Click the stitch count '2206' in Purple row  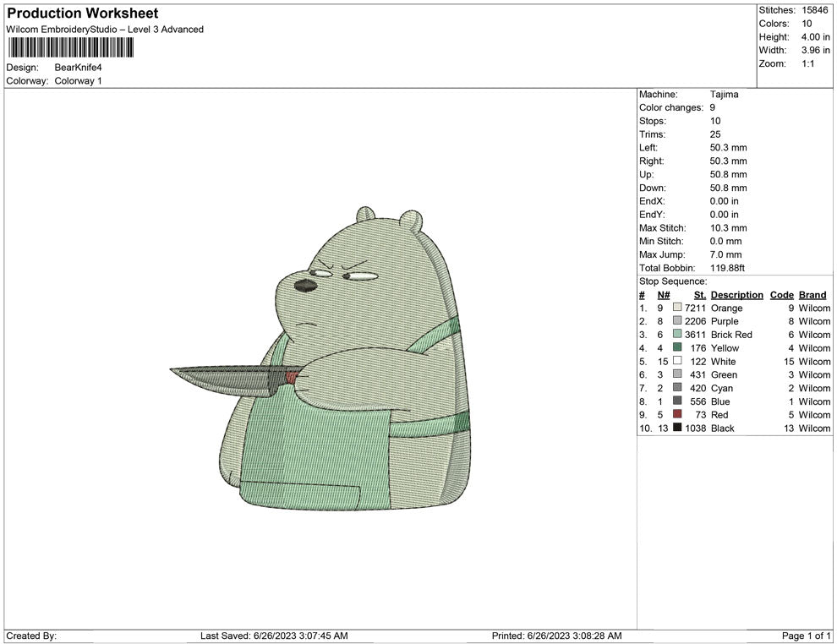coord(695,321)
